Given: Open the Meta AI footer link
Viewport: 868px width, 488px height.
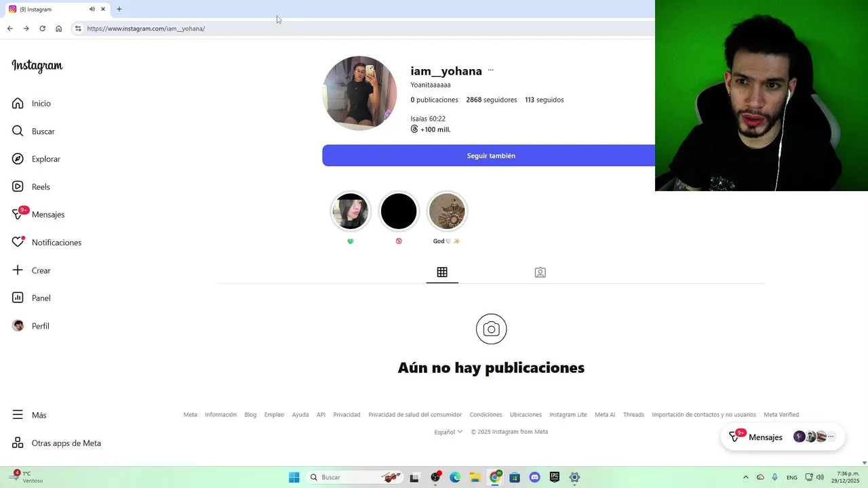Looking at the screenshot, I should click(x=605, y=415).
